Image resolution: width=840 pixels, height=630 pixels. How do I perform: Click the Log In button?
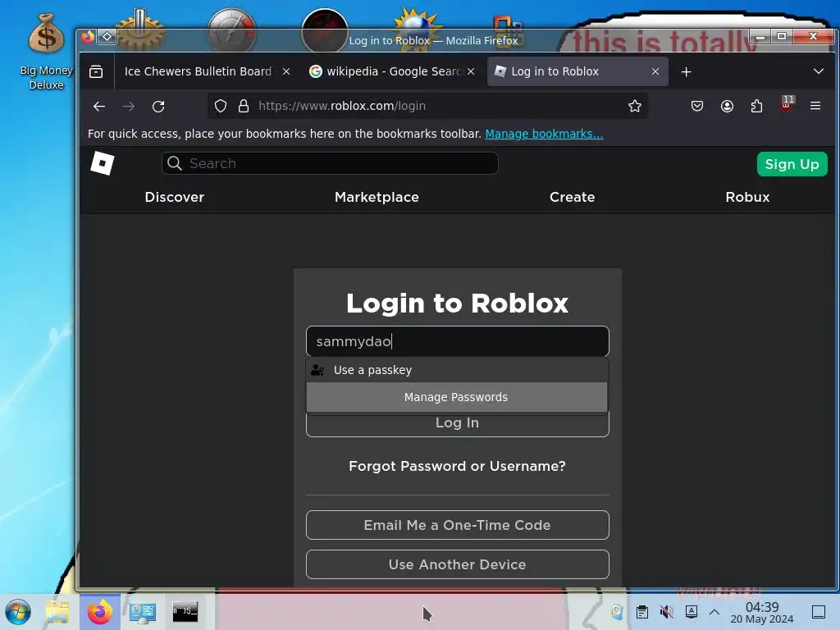(x=458, y=424)
